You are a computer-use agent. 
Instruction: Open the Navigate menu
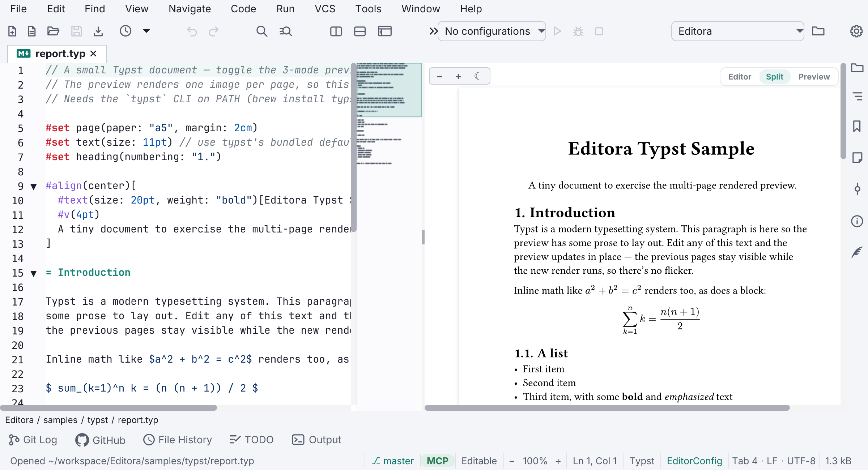click(190, 9)
